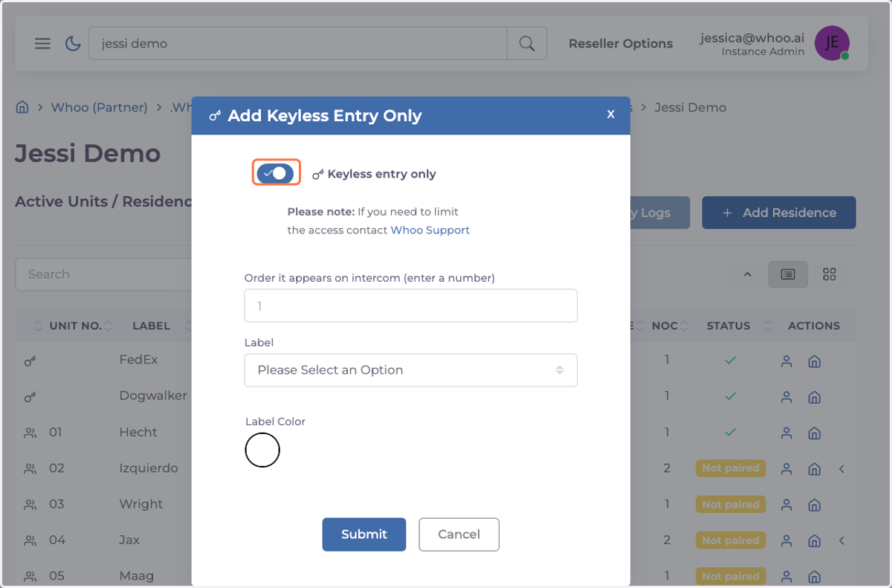Viewport: 892px width, 588px height.
Task: Open the Whoo Support link
Action: click(430, 230)
